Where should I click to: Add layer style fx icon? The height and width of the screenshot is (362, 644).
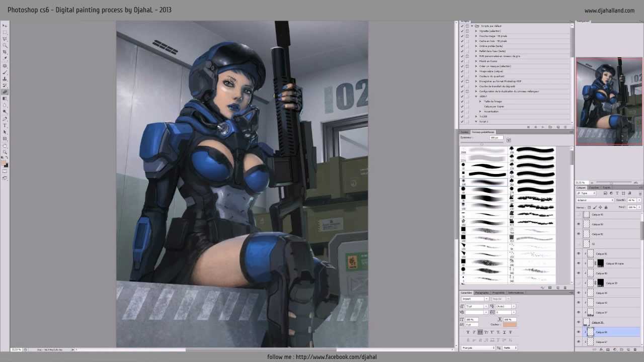pyautogui.click(x=601, y=349)
